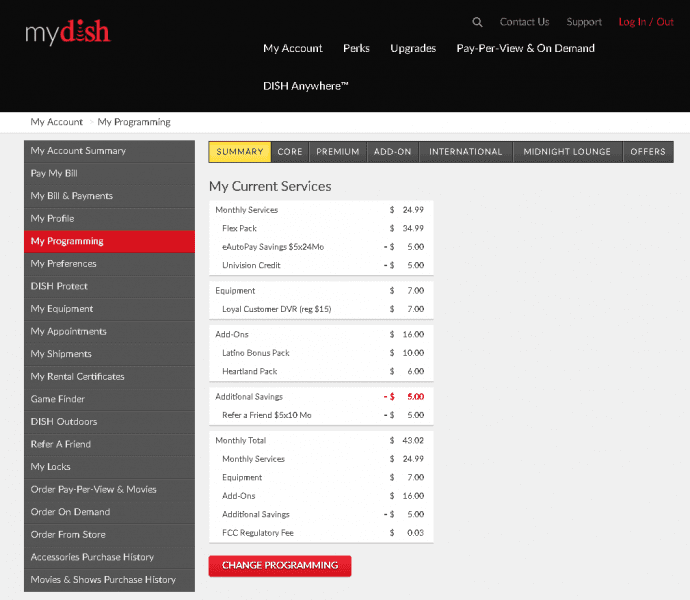Click the red Additional Savings header row
This screenshot has width=690, height=600.
tap(321, 397)
